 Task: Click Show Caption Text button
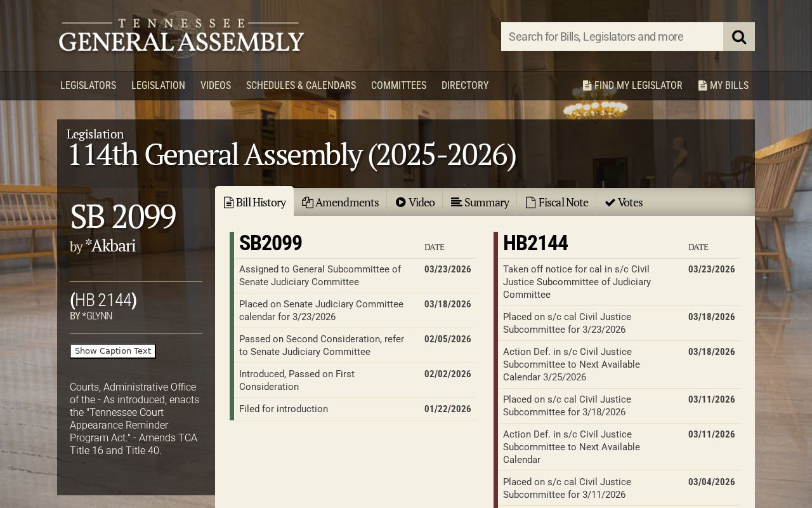pyautogui.click(x=113, y=351)
